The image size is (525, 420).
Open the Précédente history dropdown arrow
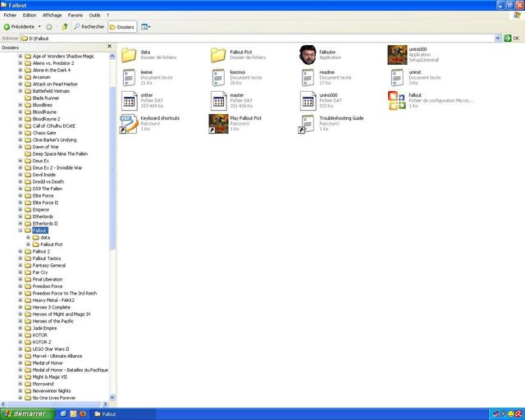pos(39,27)
